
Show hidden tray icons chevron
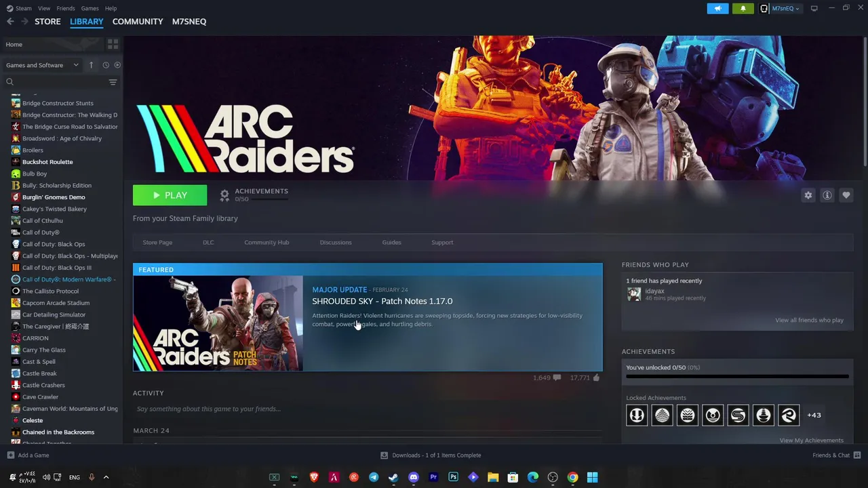coord(106,477)
